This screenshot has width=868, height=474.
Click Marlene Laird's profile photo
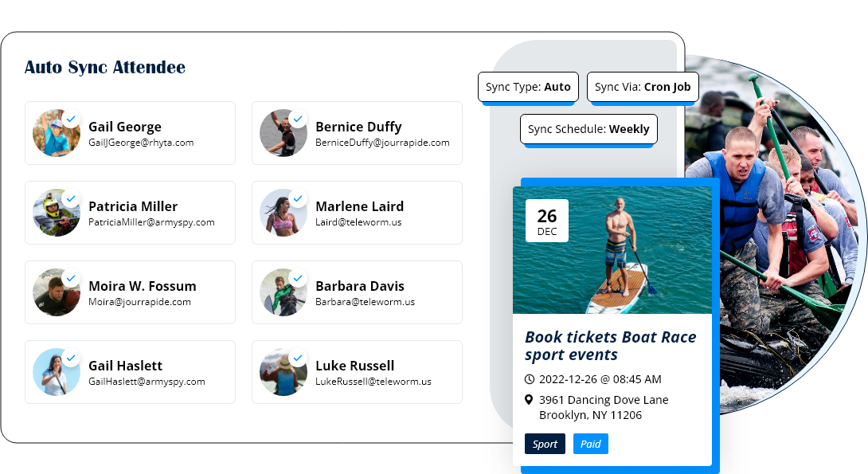282,213
